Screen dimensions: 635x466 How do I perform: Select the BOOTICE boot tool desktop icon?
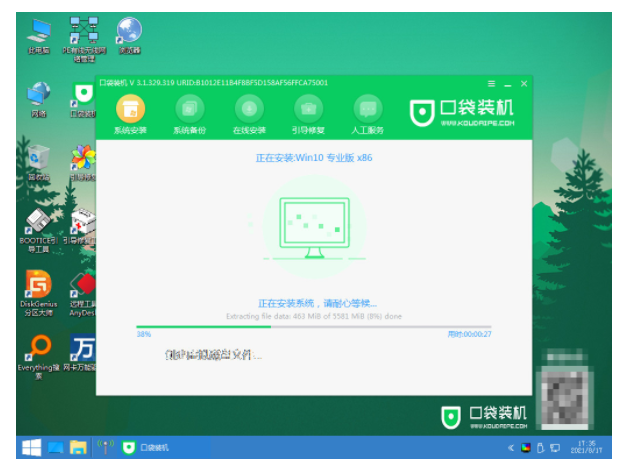(38, 230)
